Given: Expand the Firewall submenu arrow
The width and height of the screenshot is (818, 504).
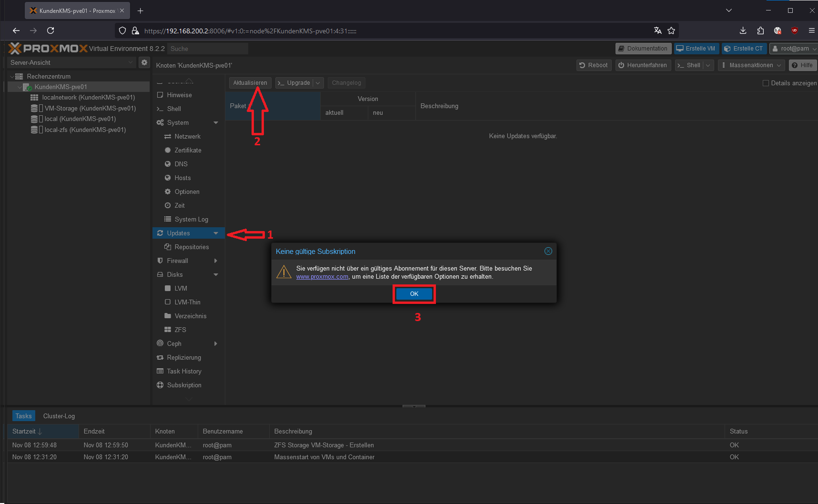Looking at the screenshot, I should pos(216,261).
